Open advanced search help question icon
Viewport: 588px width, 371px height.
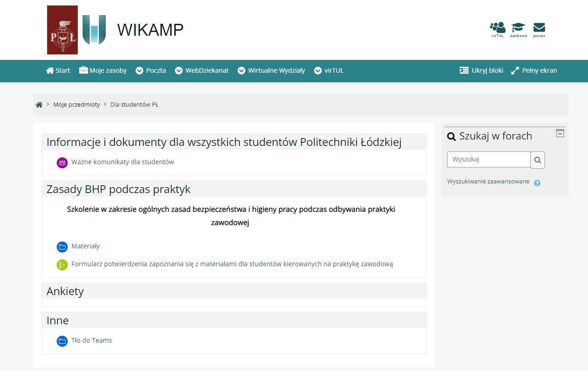pyautogui.click(x=537, y=183)
